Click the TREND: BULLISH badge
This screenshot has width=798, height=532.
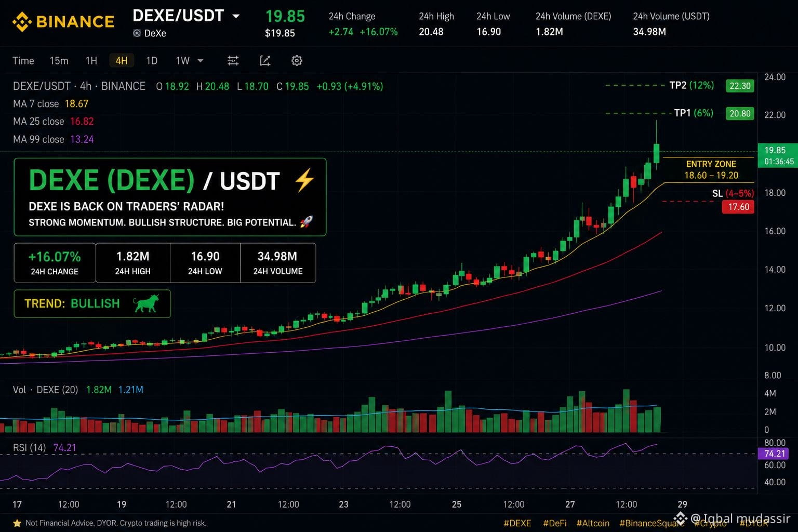pyautogui.click(x=92, y=303)
